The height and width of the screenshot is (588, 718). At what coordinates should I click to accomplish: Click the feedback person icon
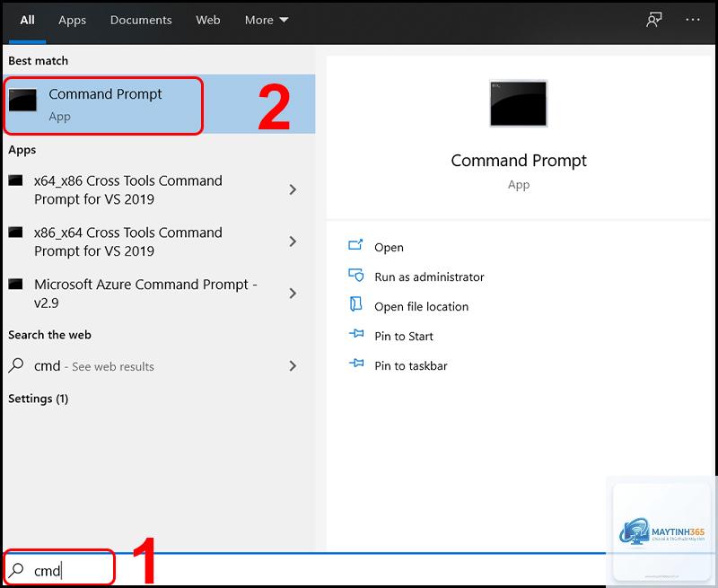tap(654, 20)
